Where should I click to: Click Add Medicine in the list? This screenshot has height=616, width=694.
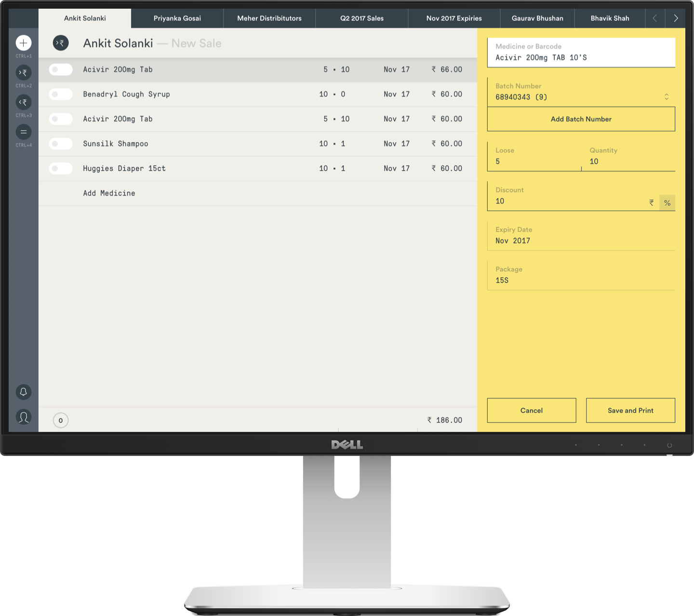(109, 193)
